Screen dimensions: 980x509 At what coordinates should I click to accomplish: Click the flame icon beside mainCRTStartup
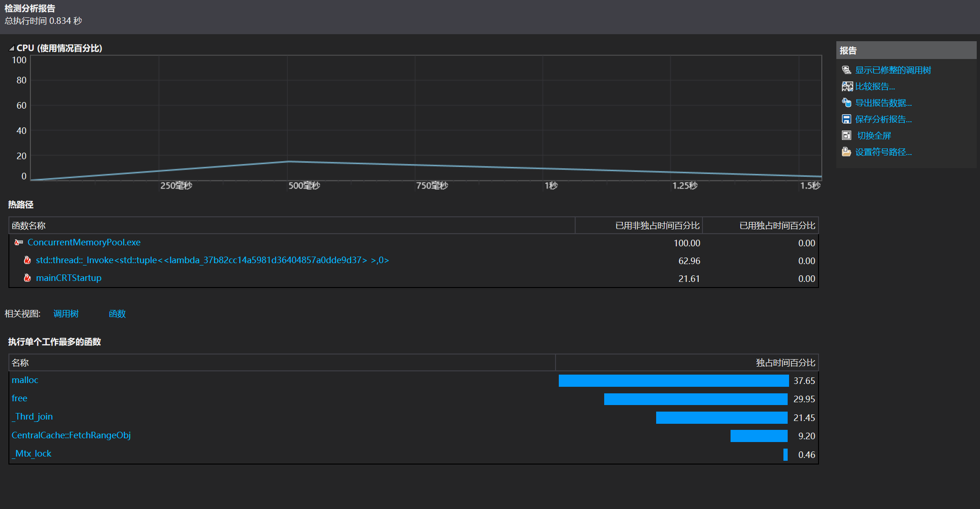(x=28, y=278)
